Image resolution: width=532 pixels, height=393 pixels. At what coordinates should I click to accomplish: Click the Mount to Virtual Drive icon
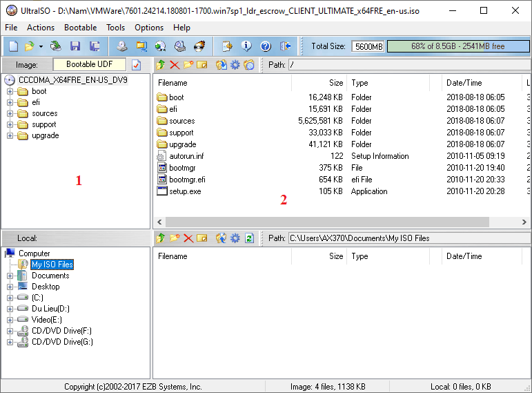click(x=180, y=46)
